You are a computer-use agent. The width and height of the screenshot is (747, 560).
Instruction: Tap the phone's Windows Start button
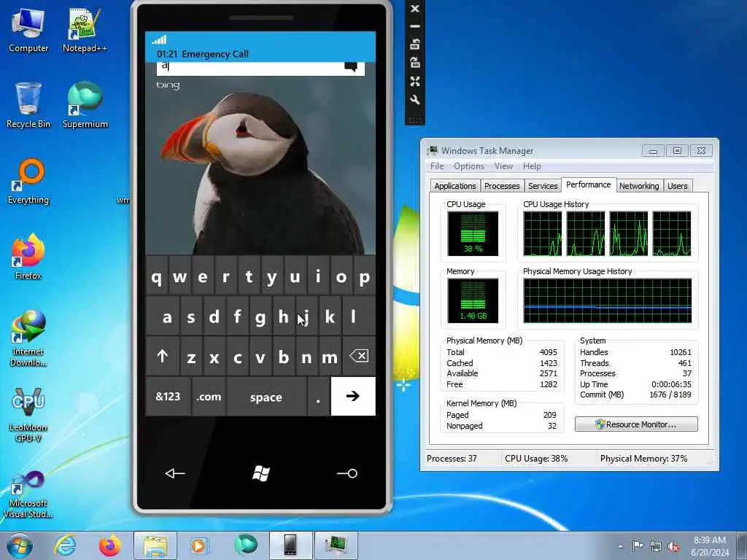click(x=260, y=473)
